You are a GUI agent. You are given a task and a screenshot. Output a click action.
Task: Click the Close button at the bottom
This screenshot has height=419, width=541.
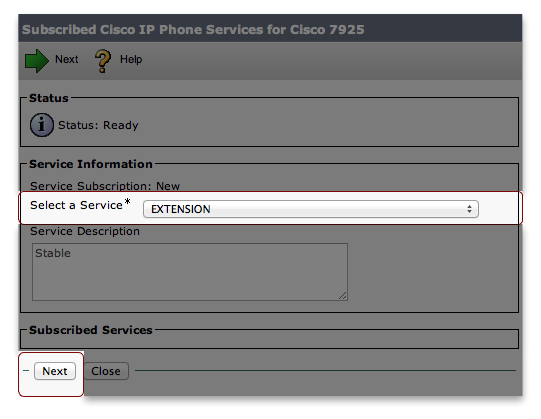106,371
